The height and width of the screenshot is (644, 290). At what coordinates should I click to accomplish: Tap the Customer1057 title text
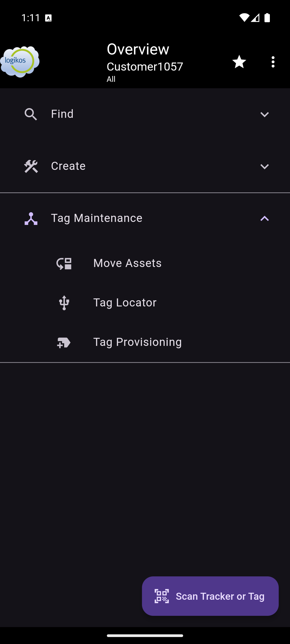(145, 67)
